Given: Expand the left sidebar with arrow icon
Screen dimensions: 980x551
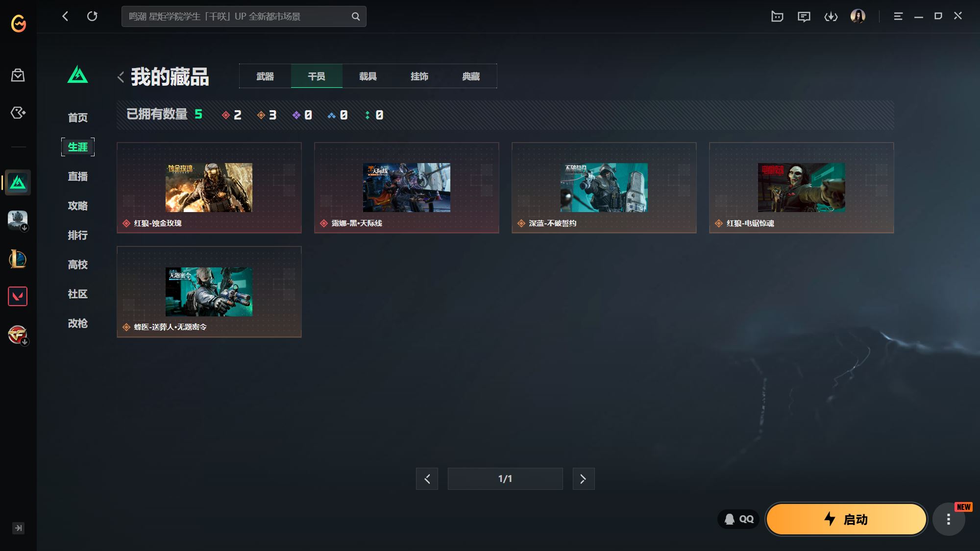Looking at the screenshot, I should tap(18, 528).
